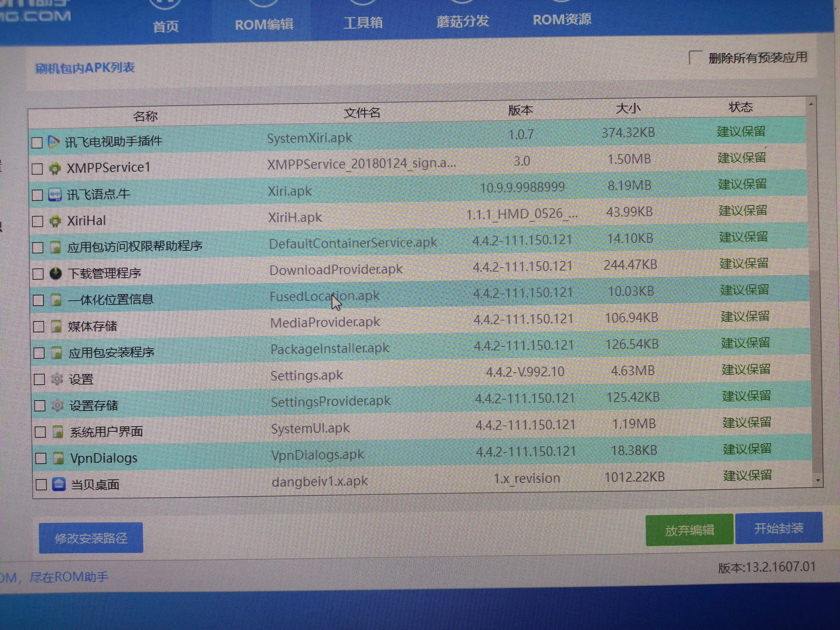Check the 媒体存储 row checkbox
This screenshot has width=840, height=630.
coord(39,327)
